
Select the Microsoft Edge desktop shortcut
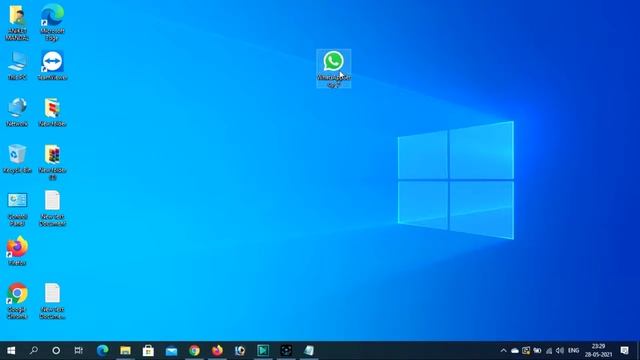(x=52, y=22)
